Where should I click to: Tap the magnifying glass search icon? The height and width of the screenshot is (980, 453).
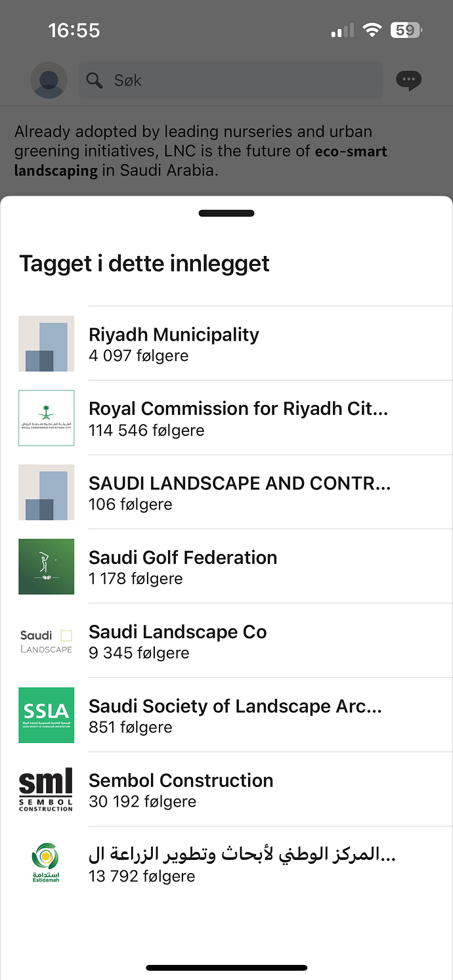[x=95, y=81]
